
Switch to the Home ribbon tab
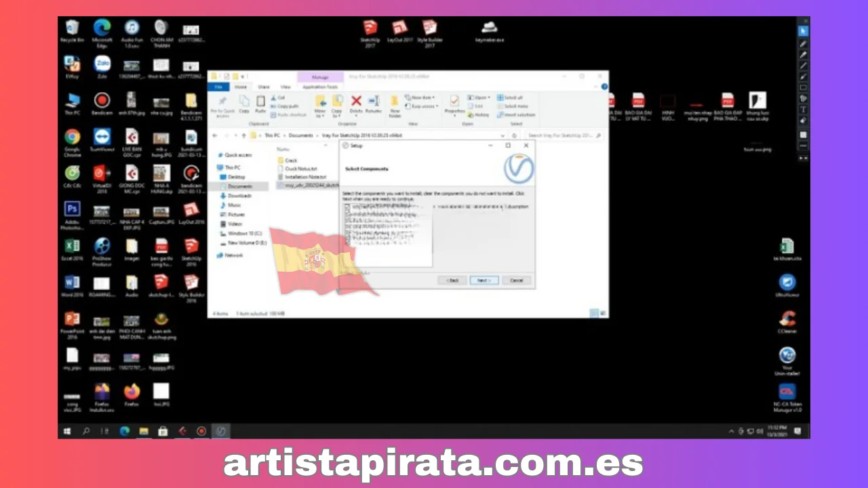241,87
